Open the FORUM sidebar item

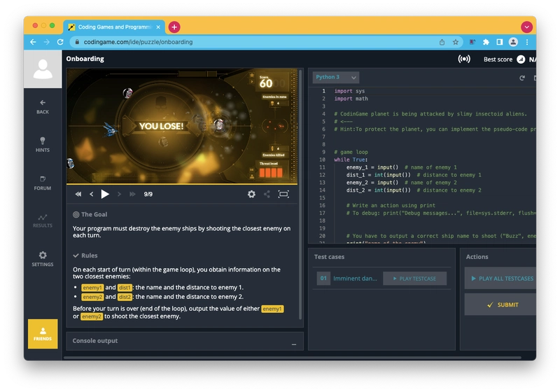[x=43, y=183]
